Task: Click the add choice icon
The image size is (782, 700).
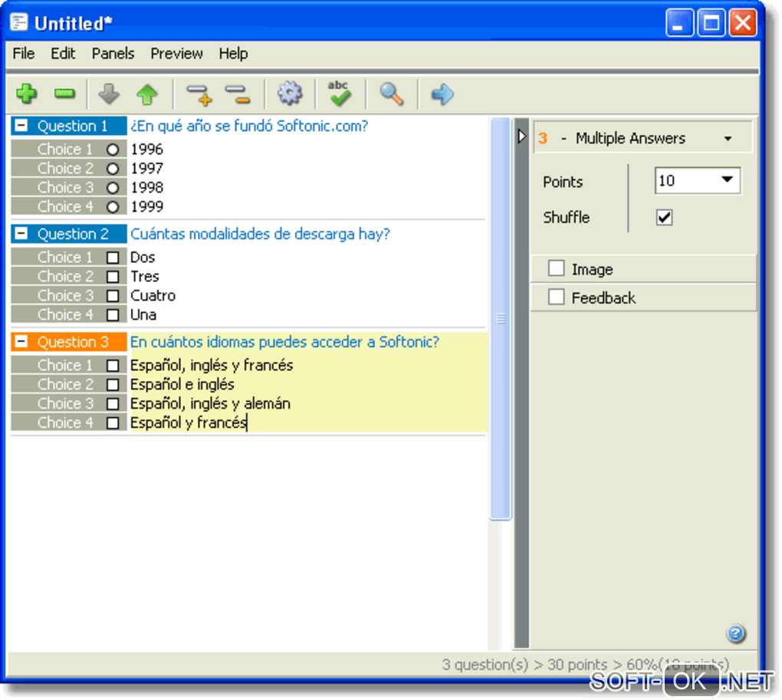Action: [x=199, y=95]
